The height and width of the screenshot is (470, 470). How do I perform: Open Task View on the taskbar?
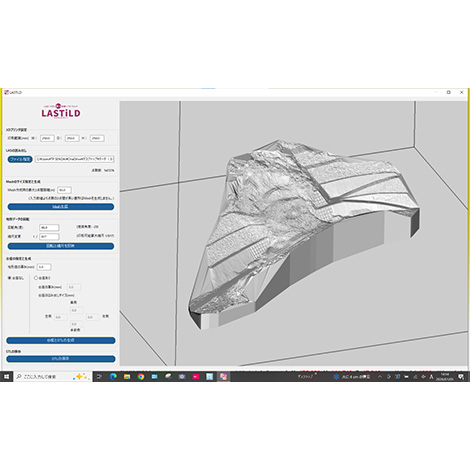[x=99, y=376]
